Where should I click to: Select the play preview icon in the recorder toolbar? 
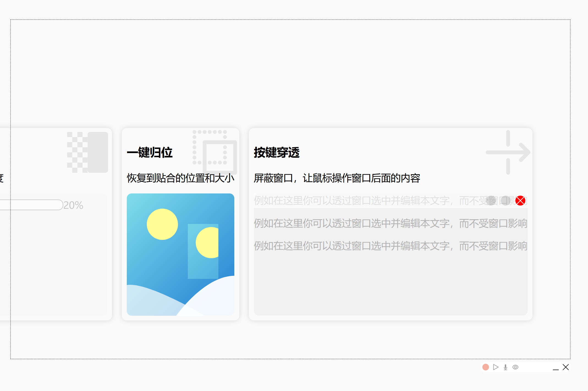click(495, 367)
